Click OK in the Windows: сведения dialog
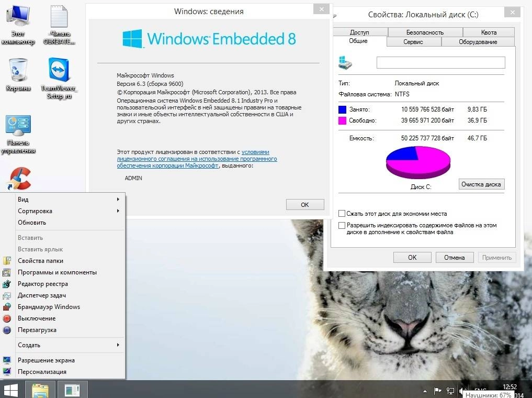This screenshot has height=398, width=532. pyautogui.click(x=305, y=205)
